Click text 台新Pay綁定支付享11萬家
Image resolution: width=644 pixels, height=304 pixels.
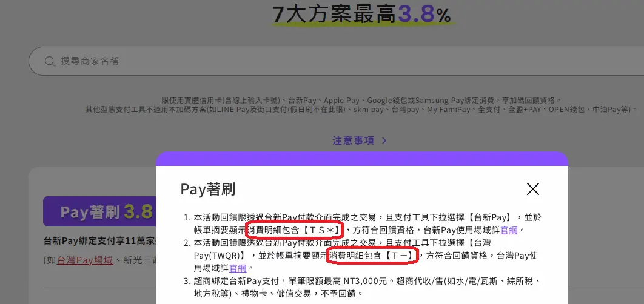100,241
